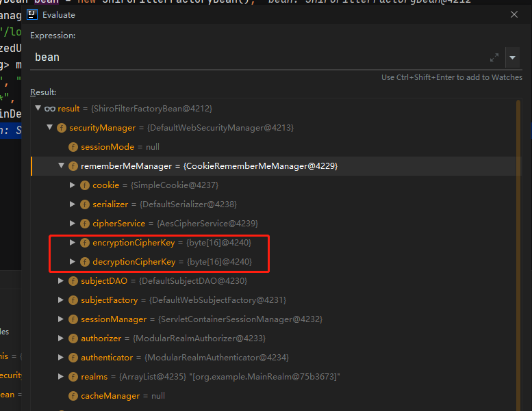The width and height of the screenshot is (532, 411).
Task: Expand the decryptionCipherKey byte array
Action: 73,262
